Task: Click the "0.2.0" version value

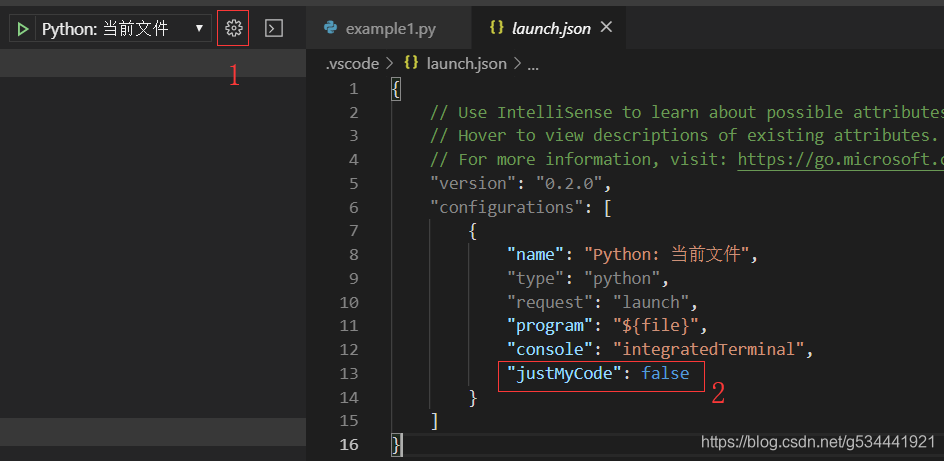Action: point(569,184)
